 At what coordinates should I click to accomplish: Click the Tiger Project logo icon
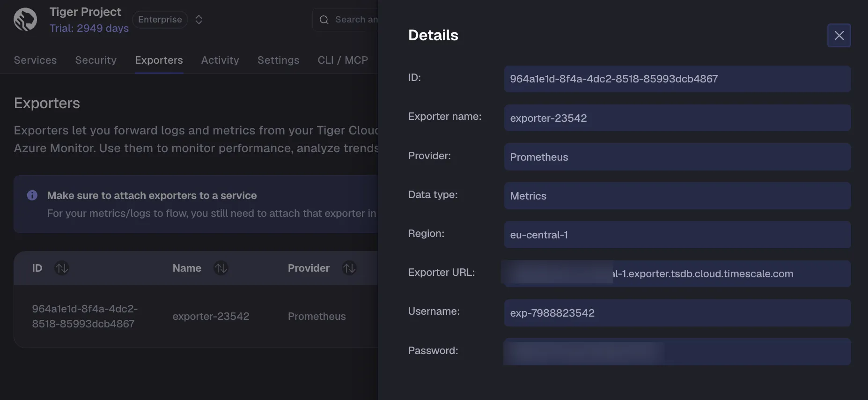(x=25, y=20)
